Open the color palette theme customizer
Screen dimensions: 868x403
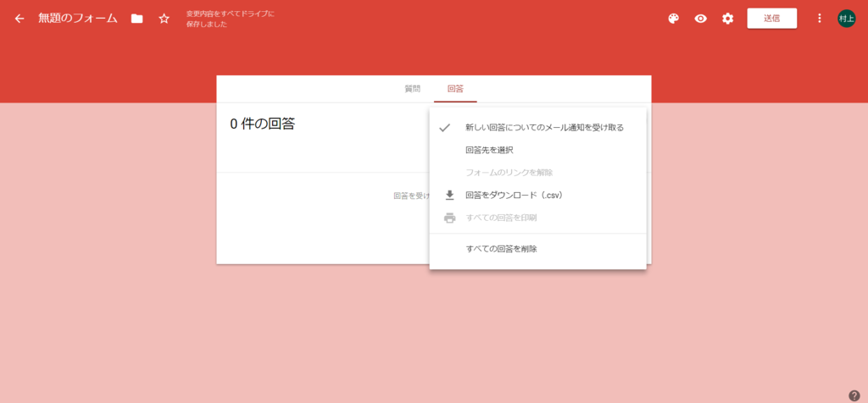(x=673, y=19)
